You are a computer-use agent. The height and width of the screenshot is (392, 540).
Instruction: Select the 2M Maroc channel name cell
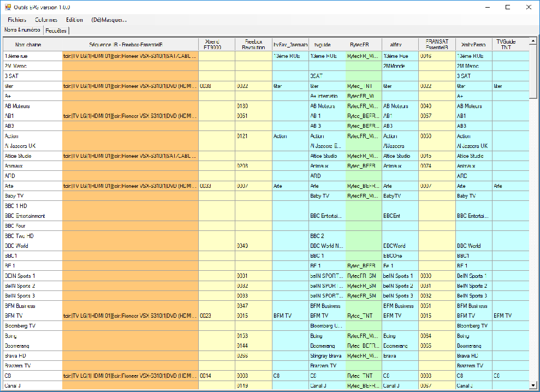coord(33,66)
